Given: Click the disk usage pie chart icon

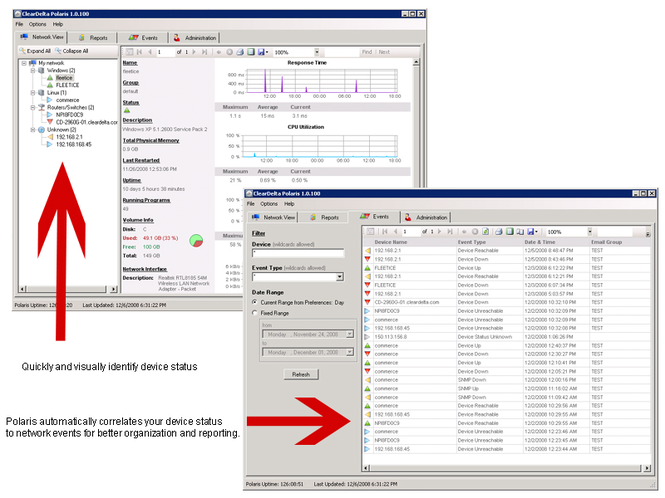Looking at the screenshot, I should tap(196, 241).
